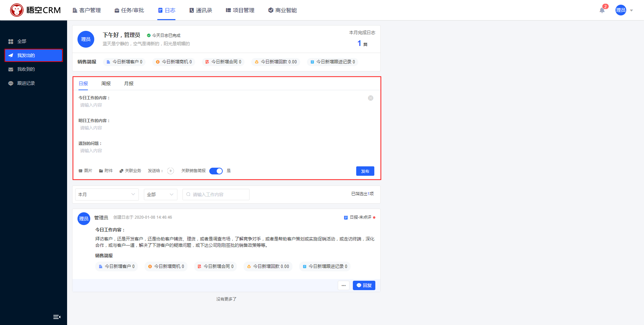This screenshot has height=325, width=644.
Task: Switch to the 日报 tab
Action: [x=83, y=84]
